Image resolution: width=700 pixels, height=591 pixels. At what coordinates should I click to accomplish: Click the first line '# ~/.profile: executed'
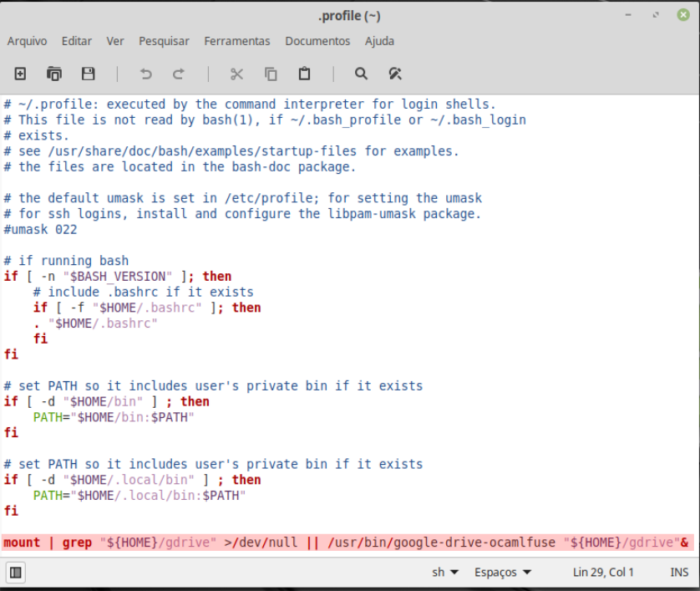pos(250,104)
